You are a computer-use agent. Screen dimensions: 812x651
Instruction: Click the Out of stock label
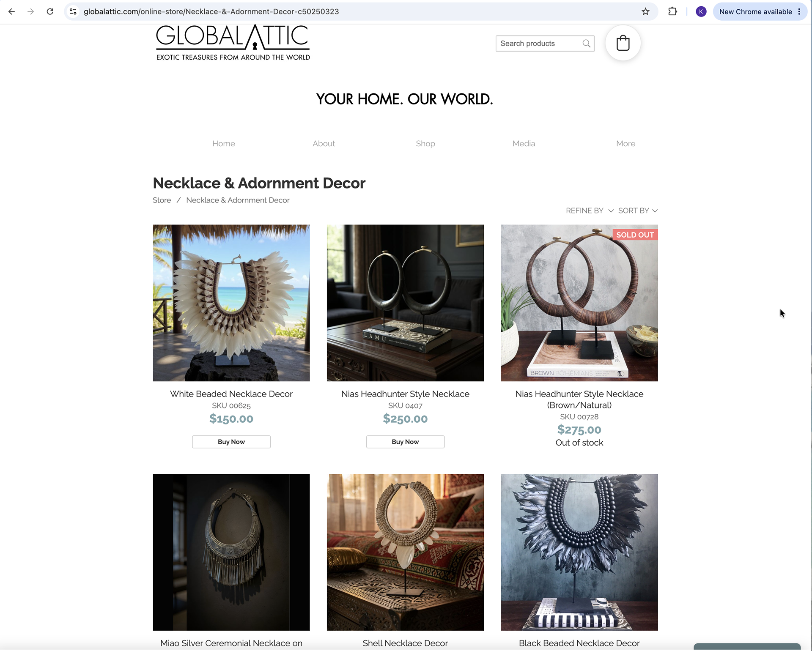tap(579, 443)
